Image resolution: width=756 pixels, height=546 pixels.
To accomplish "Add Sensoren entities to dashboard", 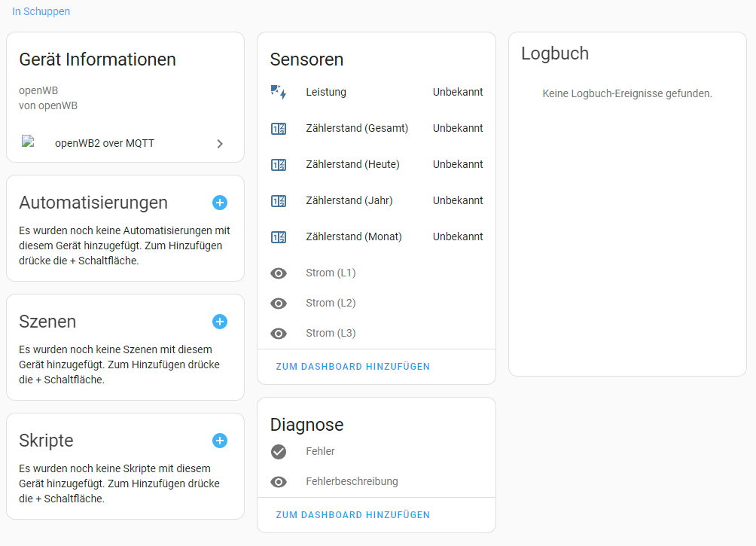I will pyautogui.click(x=353, y=367).
